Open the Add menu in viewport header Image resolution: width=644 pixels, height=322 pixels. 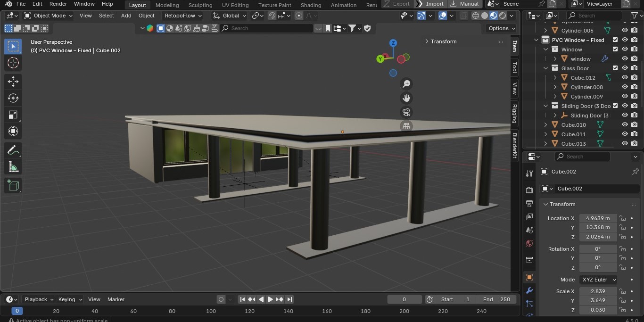click(x=126, y=16)
